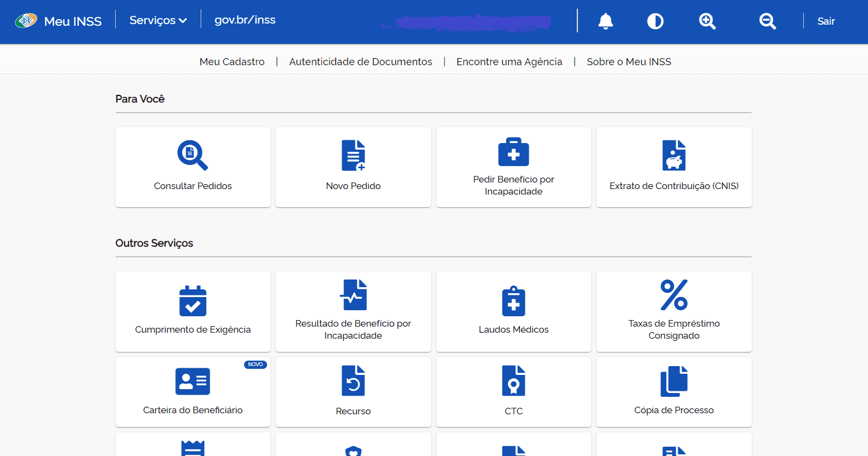The width and height of the screenshot is (868, 456).
Task: Click the zoom out magnifier icon
Action: [768, 21]
